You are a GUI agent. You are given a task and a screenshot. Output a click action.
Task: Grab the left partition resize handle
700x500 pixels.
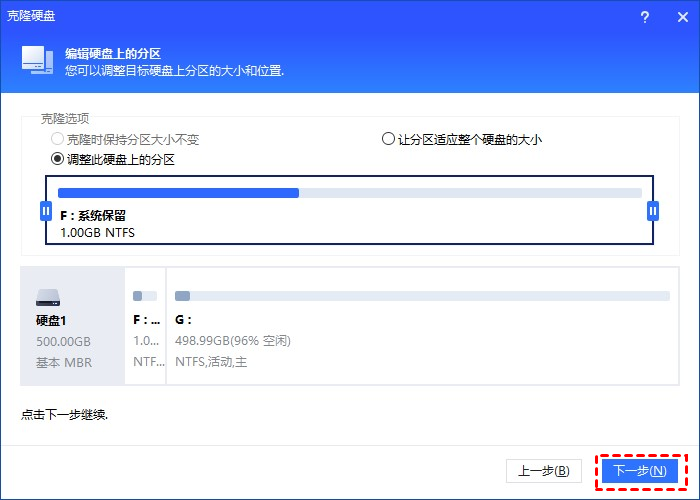coord(45,211)
